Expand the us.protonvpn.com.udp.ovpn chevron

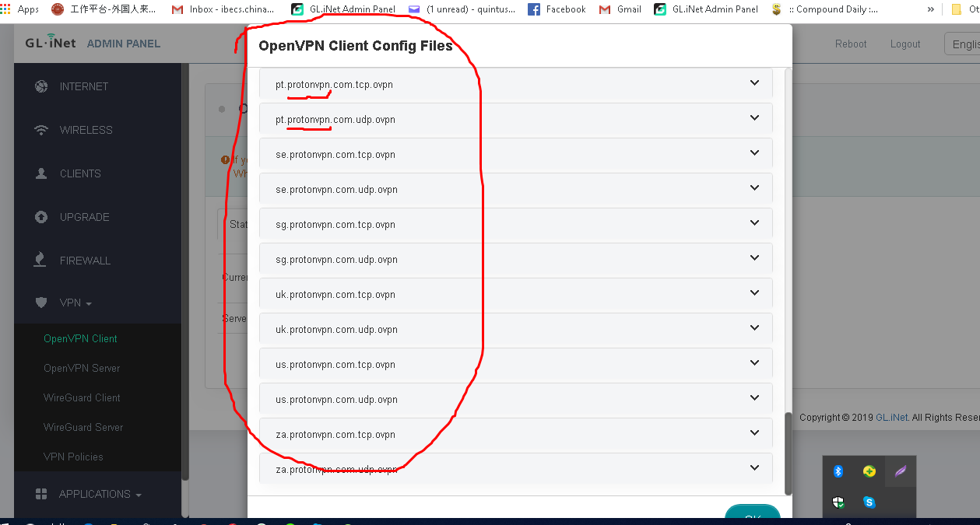pos(753,398)
